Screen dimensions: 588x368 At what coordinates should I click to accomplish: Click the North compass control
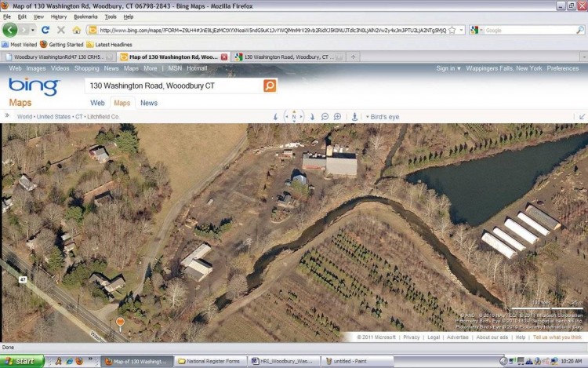tap(294, 117)
